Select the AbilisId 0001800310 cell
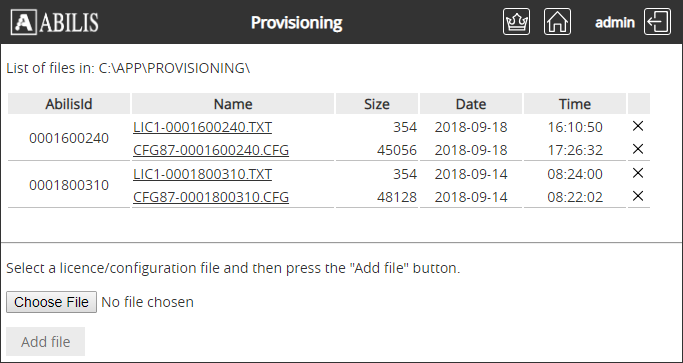 pos(69,185)
